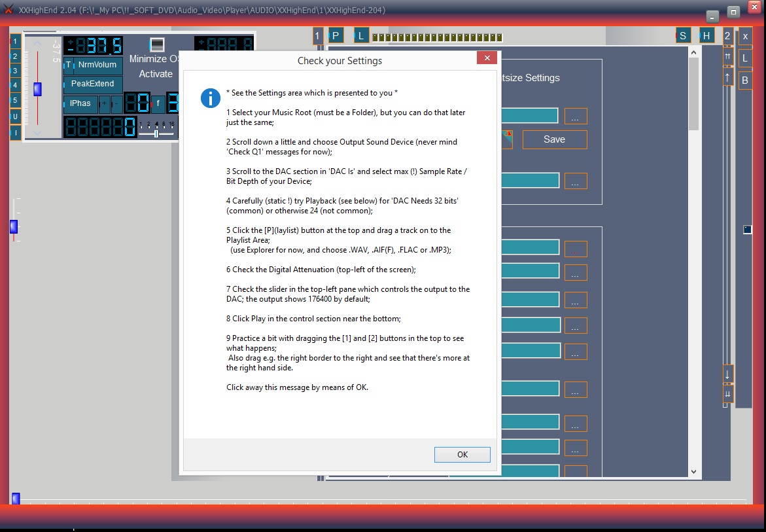Image resolution: width=766 pixels, height=532 pixels.
Task: Click the XXHighEnd app icon in title bar
Action: click(x=9, y=10)
